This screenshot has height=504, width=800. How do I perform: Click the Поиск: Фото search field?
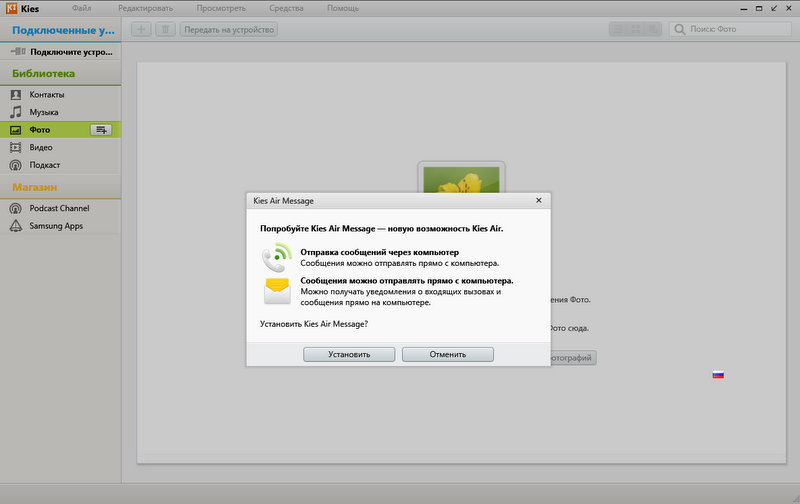pyautogui.click(x=730, y=30)
